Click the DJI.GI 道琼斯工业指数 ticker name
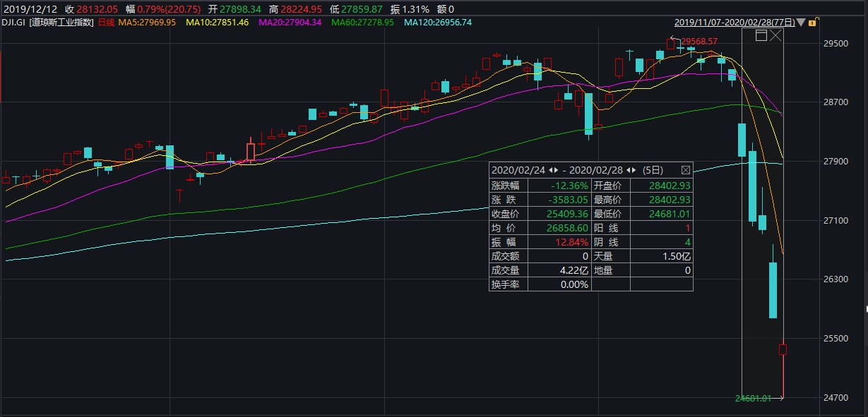The height and width of the screenshot is (417, 868). coord(48,23)
